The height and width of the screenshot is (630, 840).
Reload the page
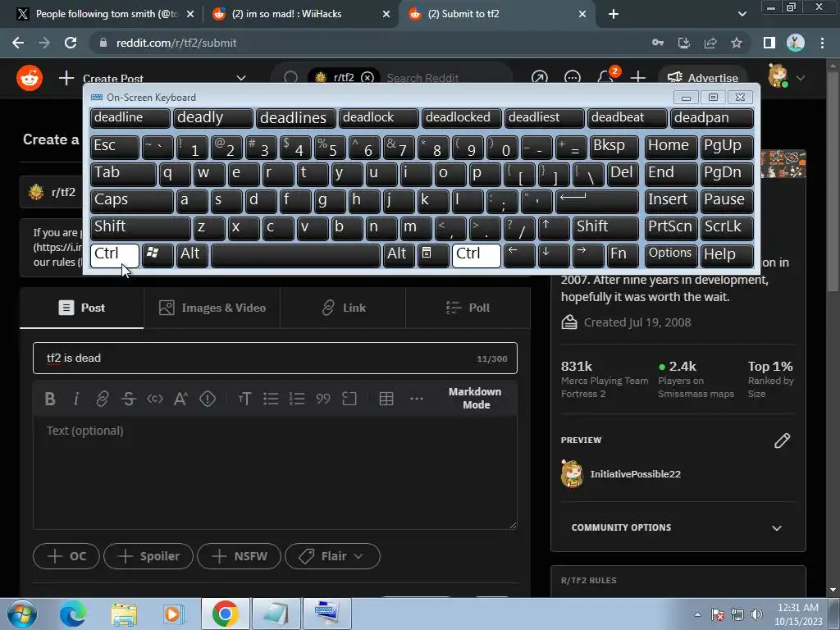(x=71, y=43)
